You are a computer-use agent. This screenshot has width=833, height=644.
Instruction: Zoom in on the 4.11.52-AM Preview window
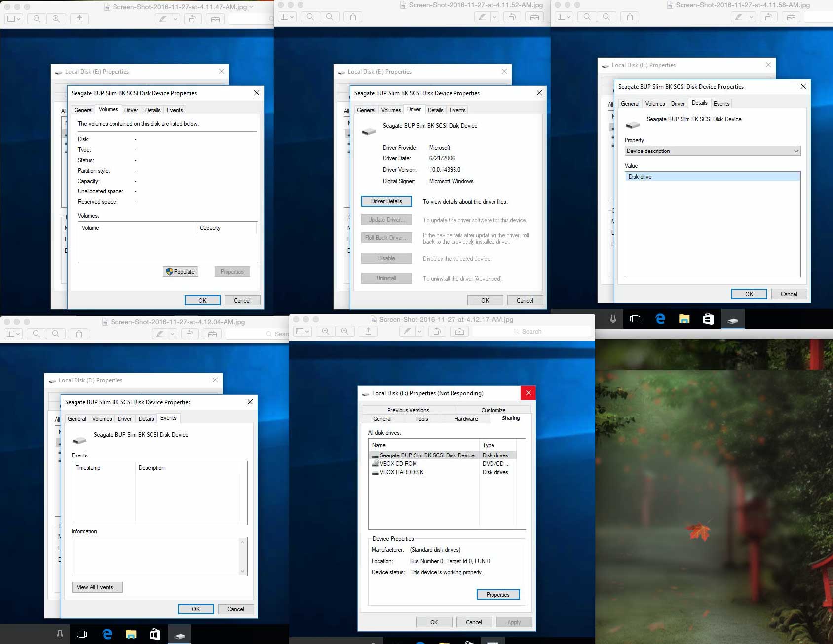pyautogui.click(x=330, y=17)
